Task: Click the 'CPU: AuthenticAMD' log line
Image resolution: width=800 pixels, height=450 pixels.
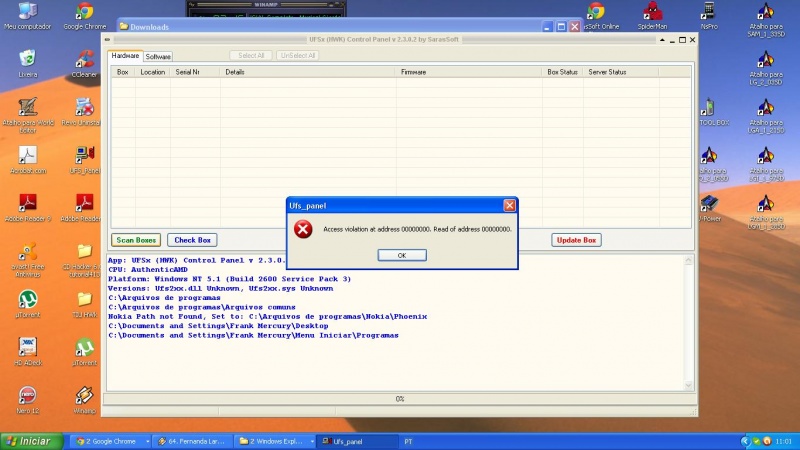Action: click(148, 269)
